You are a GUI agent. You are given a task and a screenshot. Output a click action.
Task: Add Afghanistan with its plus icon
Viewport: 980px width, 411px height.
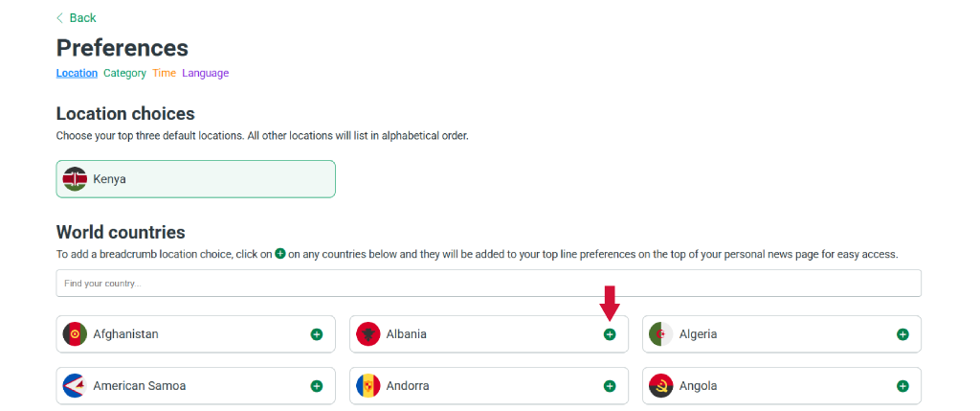coord(317,334)
